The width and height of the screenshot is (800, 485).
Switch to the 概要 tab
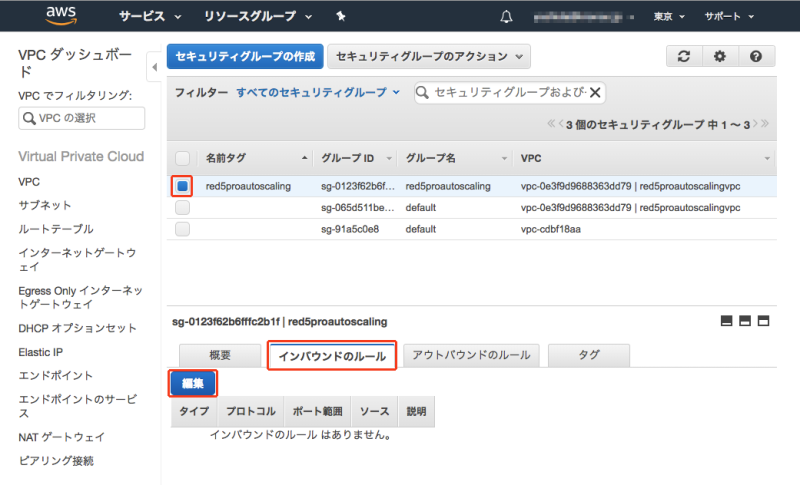(220, 355)
